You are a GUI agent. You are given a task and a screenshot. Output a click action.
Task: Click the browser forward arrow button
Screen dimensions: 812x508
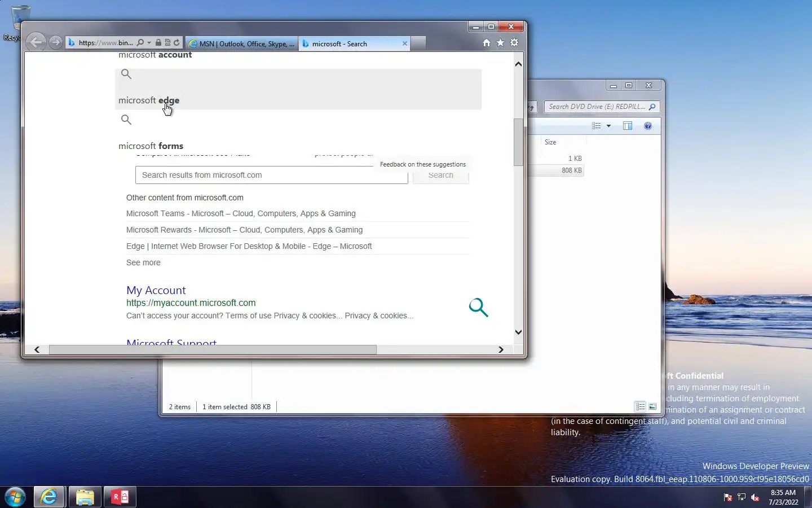tap(55, 42)
